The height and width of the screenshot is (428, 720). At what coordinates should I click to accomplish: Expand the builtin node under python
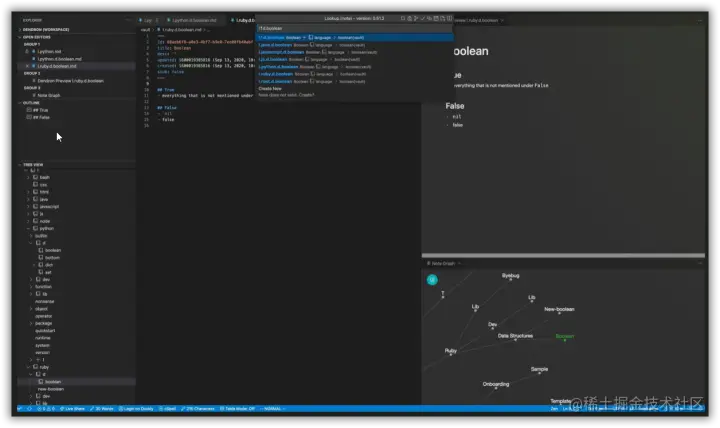31,236
